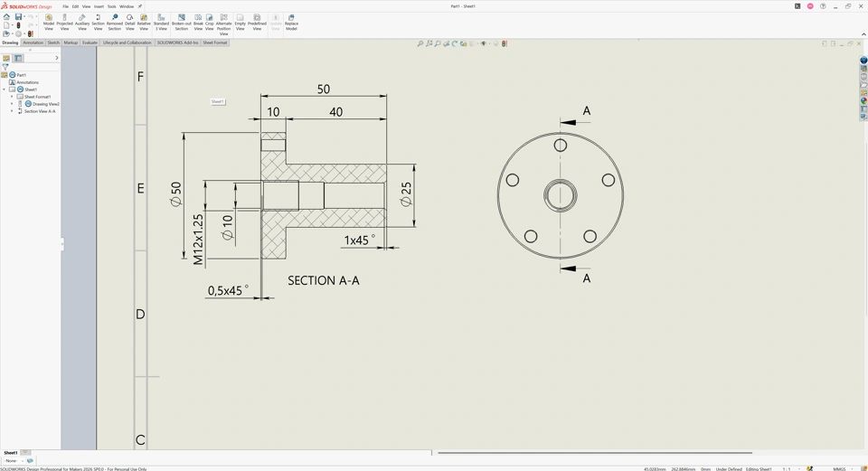Switch to the Markup tab
Screen dimensions: 868x471
pos(71,42)
